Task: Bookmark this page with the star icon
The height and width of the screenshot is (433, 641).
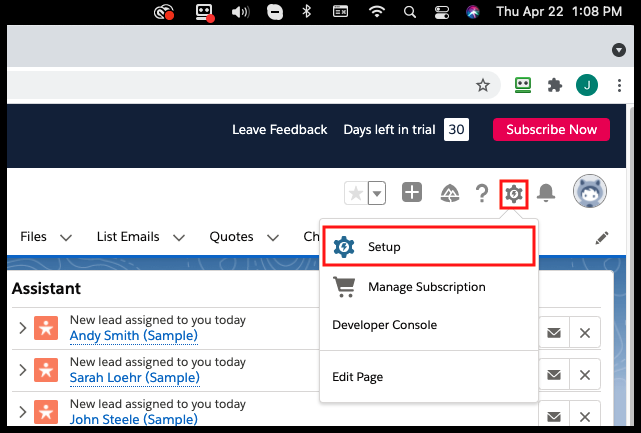Action: pos(483,86)
